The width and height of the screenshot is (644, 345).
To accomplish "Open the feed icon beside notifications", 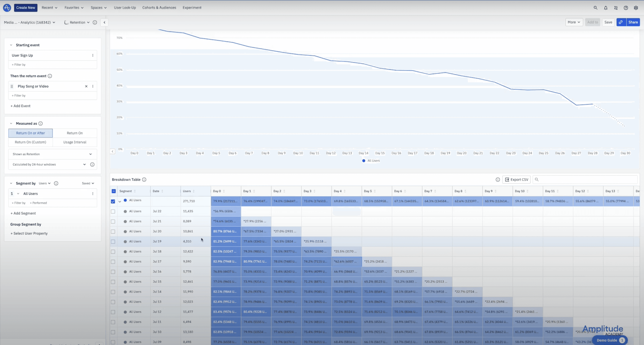I will [616, 8].
